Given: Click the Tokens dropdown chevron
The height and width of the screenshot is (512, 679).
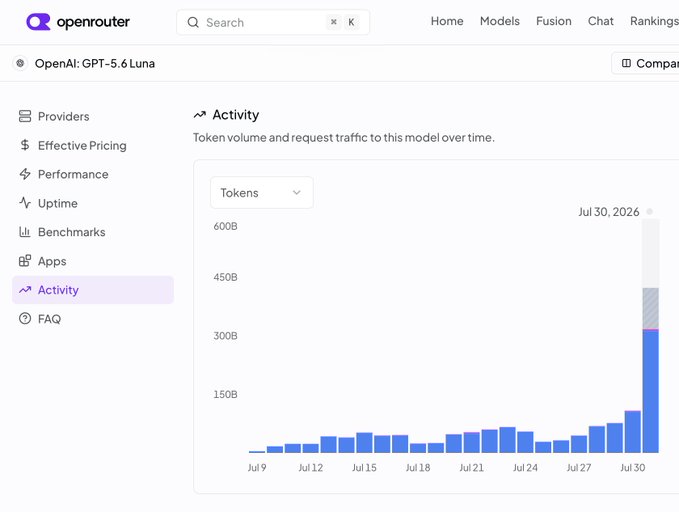Looking at the screenshot, I should (297, 192).
